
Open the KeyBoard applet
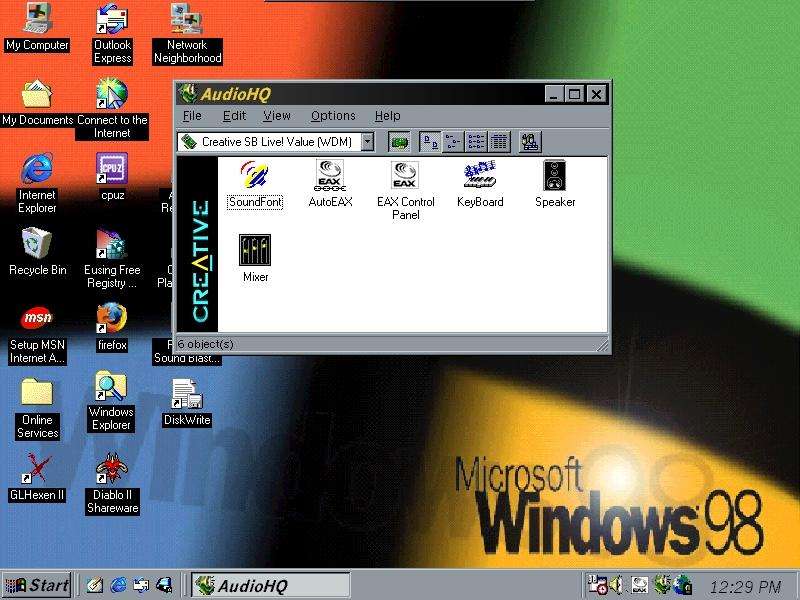[x=480, y=184]
